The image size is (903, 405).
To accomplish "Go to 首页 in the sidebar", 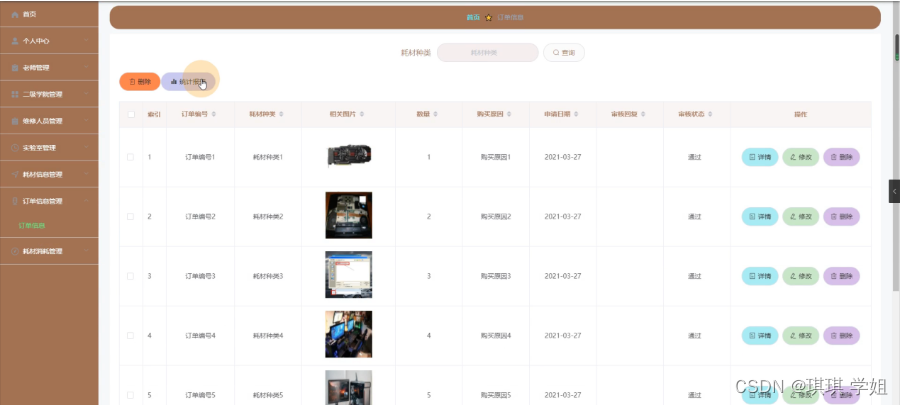I will [x=49, y=14].
